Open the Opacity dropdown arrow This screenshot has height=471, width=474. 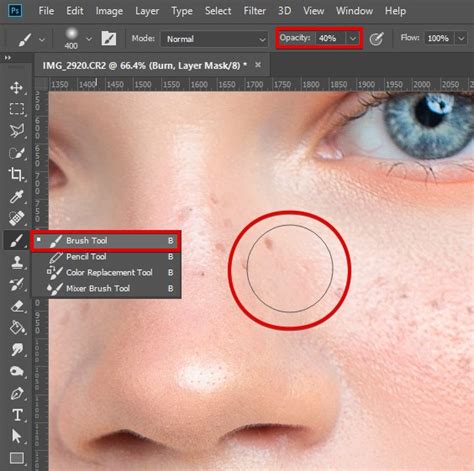(353, 39)
